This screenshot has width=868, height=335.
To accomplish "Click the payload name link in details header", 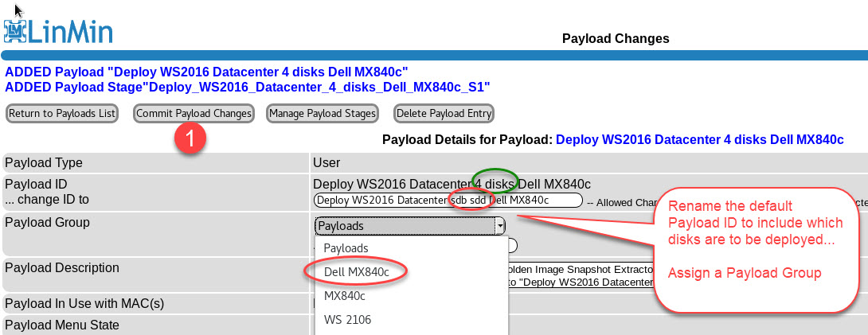I will (x=699, y=140).
